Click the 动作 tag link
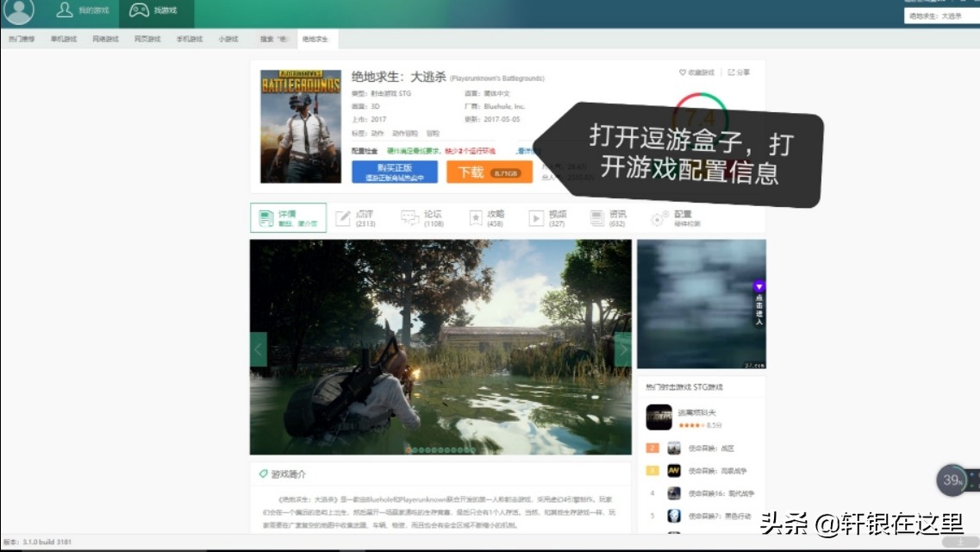980x552 pixels. pos(377,133)
